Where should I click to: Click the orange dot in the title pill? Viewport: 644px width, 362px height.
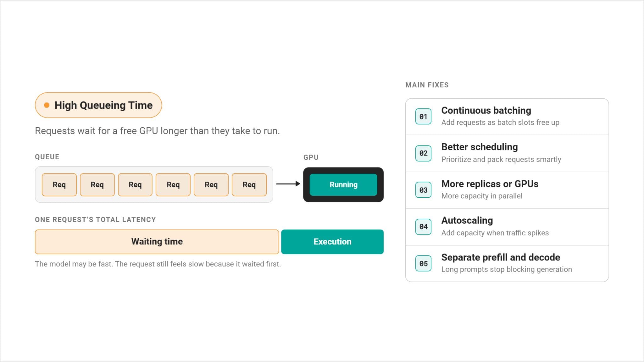(x=47, y=105)
